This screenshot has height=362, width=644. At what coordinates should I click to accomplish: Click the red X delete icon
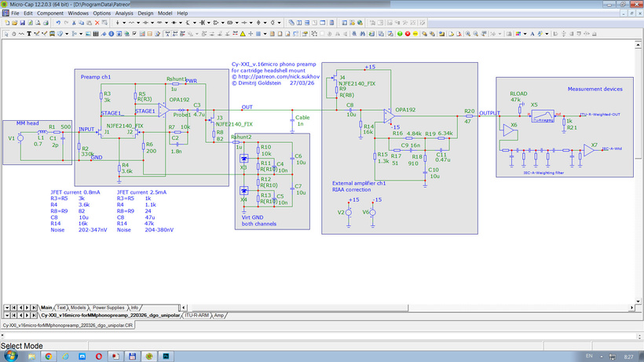(97, 23)
